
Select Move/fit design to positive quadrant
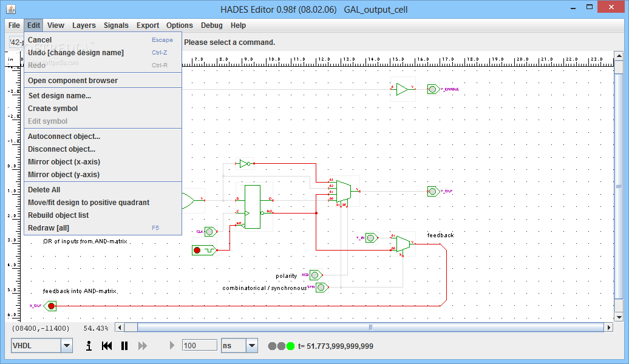pyautogui.click(x=103, y=203)
